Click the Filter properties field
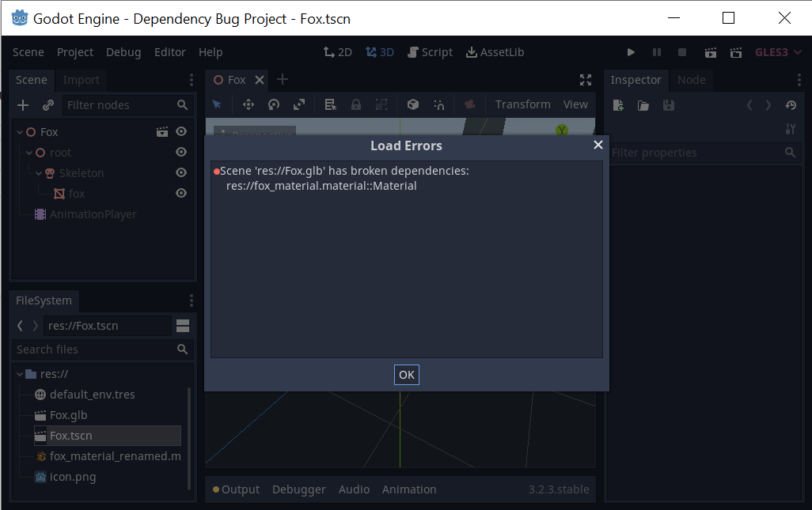812x510 pixels. 704,153
